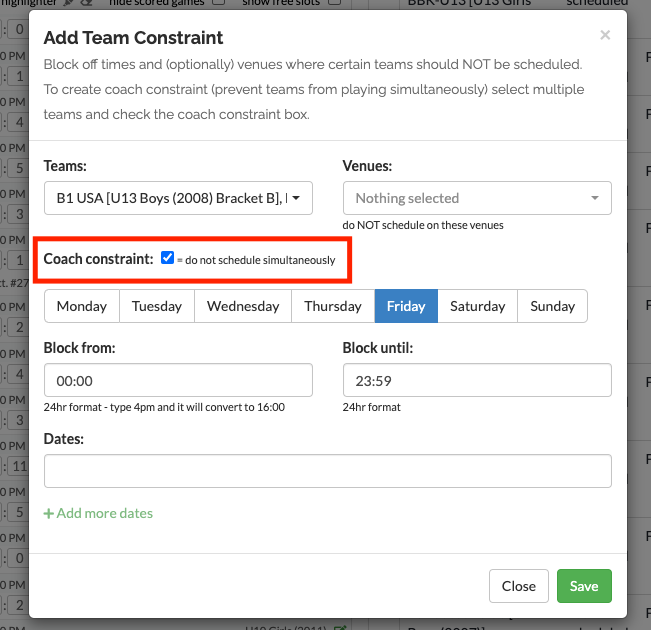Expand the Venues dropdown
This screenshot has width=651, height=630.
coord(477,198)
